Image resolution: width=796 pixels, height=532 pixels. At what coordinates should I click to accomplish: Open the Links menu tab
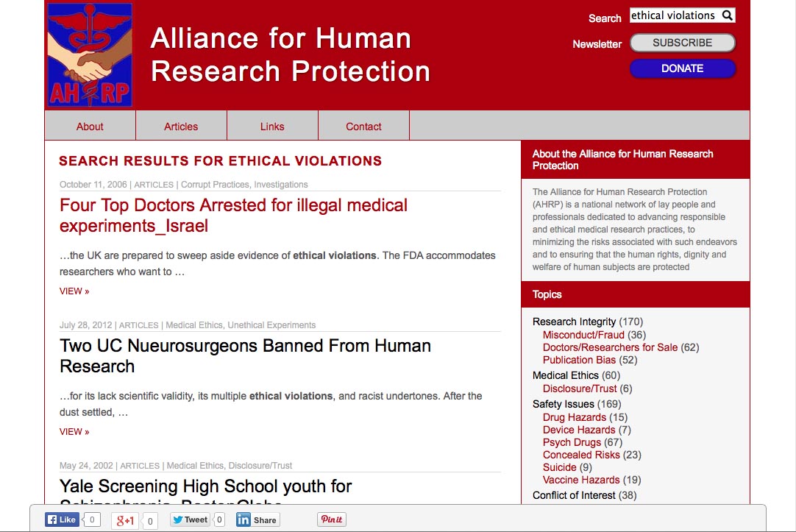tap(272, 127)
